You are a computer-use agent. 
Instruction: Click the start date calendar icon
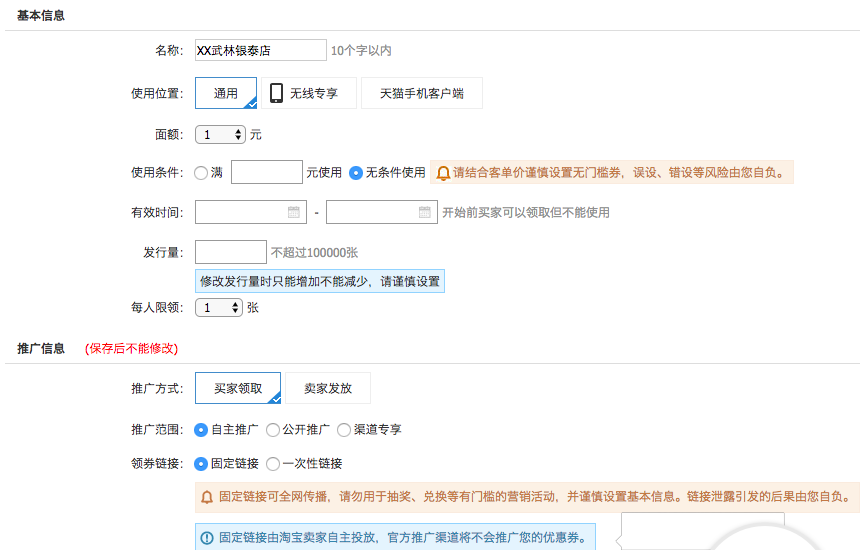293,212
